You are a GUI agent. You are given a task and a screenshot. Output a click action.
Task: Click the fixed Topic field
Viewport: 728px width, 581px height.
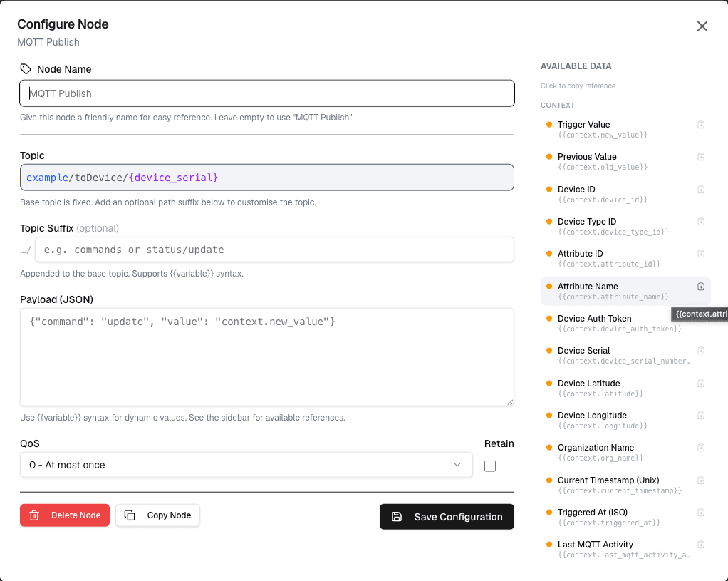267,178
